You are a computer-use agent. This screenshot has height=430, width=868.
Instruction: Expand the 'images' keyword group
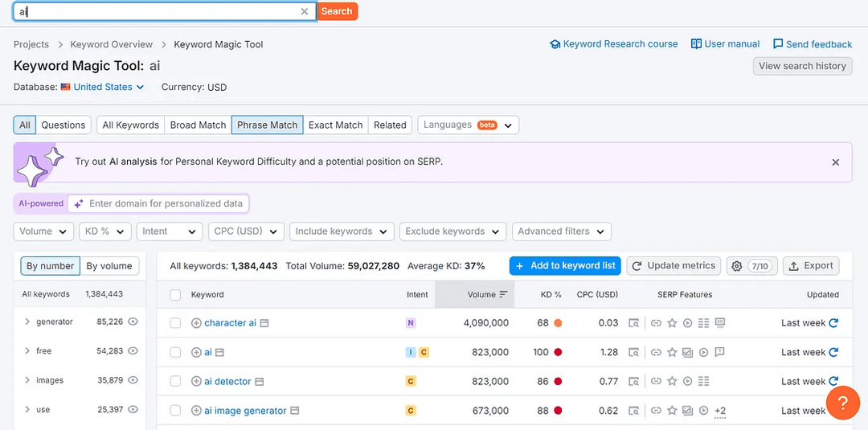pyautogui.click(x=27, y=380)
